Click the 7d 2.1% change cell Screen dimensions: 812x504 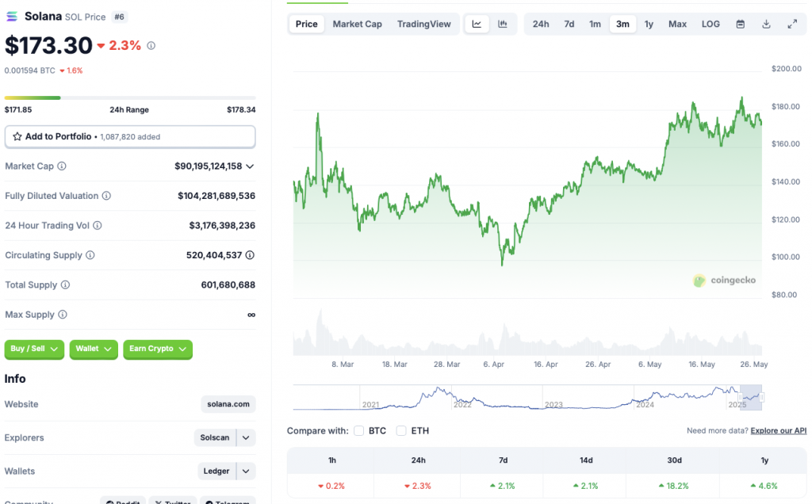502,486
